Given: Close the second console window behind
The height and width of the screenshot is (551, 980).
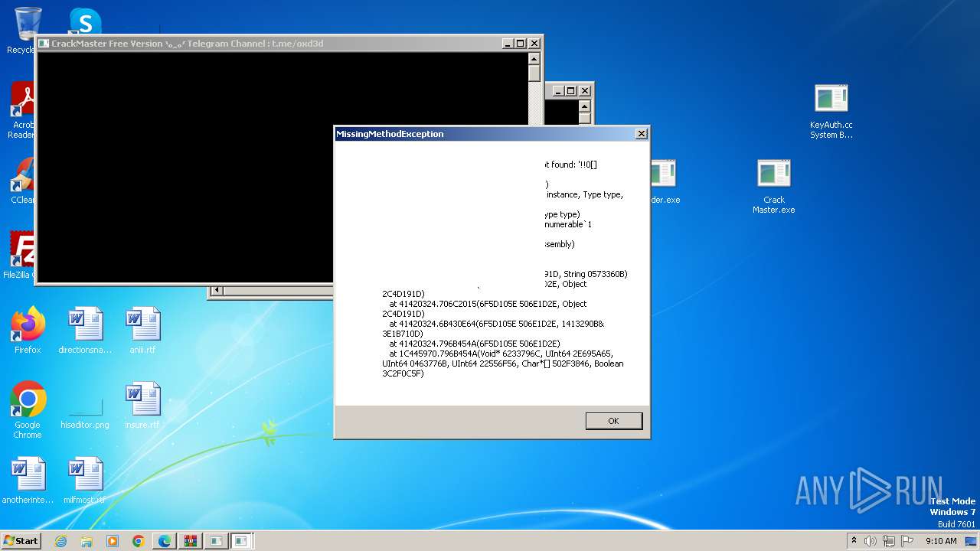Looking at the screenshot, I should [x=584, y=90].
